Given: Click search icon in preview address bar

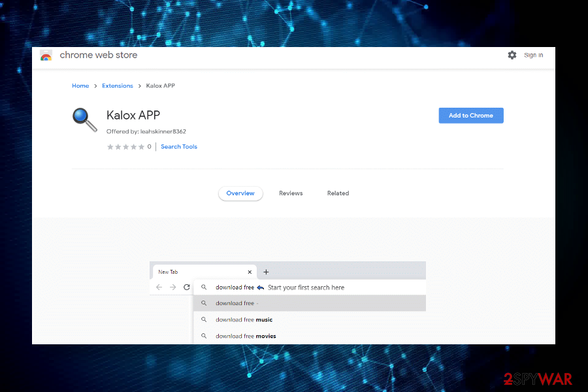Looking at the screenshot, I should tap(204, 287).
